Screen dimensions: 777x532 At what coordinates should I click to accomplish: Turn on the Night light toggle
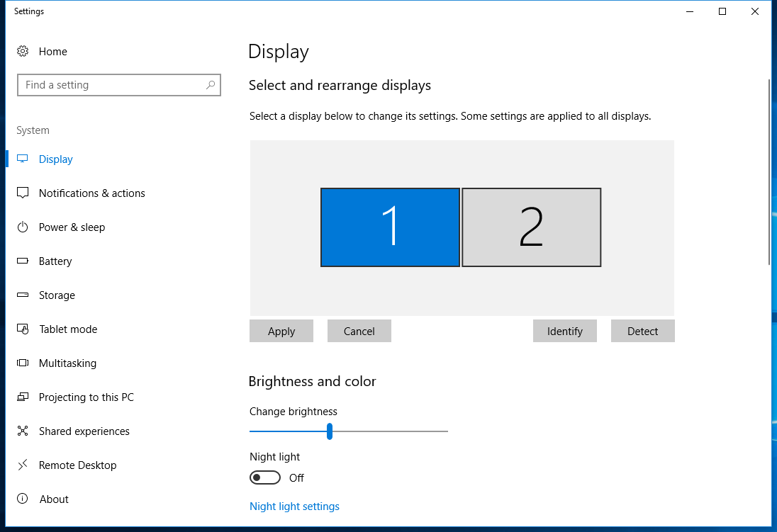(265, 477)
